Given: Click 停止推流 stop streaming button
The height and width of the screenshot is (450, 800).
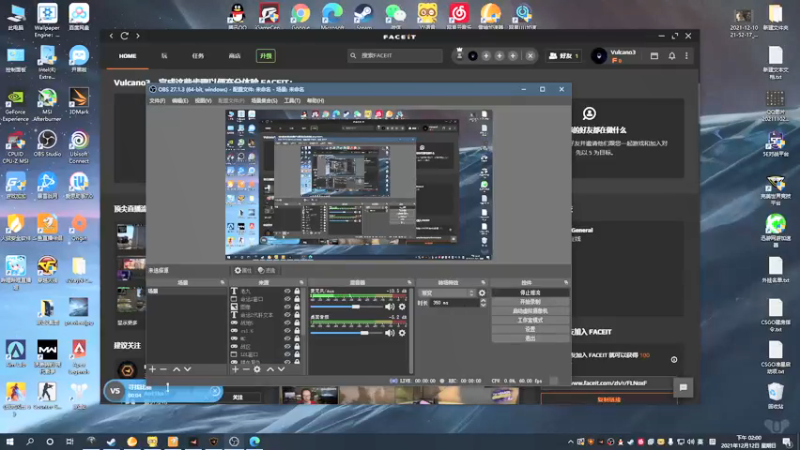Looking at the screenshot, I should [x=530, y=293].
